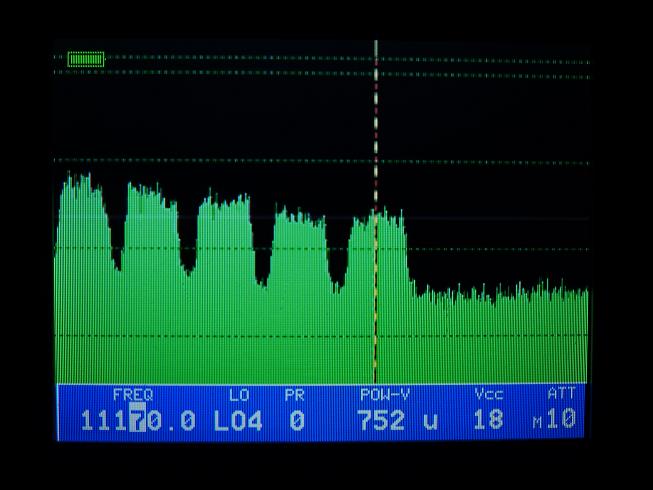
Task: Select the L04 local oscillator value
Action: click(238, 420)
